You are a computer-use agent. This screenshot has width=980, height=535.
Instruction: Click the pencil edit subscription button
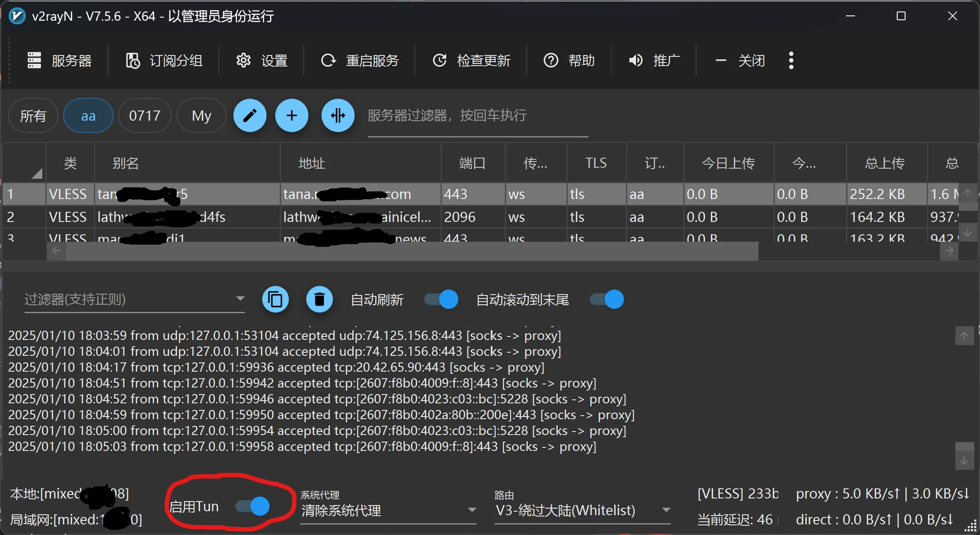[x=250, y=115]
